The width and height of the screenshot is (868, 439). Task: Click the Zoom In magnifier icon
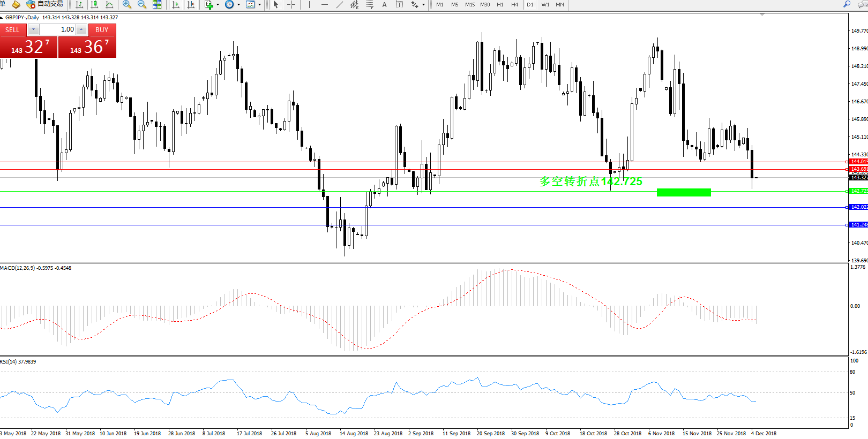pos(127,4)
